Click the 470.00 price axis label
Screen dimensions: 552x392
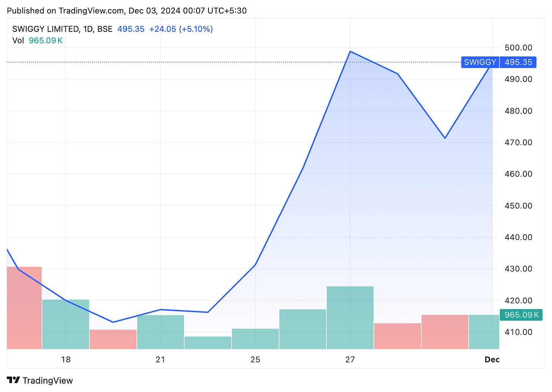pyautogui.click(x=518, y=142)
